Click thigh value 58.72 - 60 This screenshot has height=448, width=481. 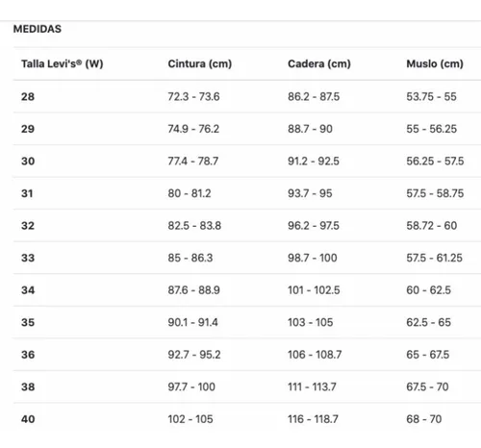click(x=432, y=226)
